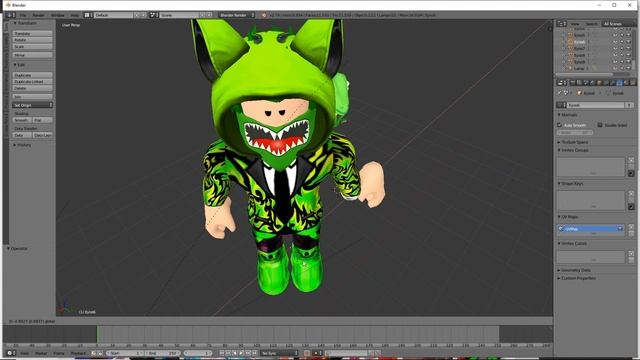
Task: Open the screen layout browse icon
Action: (x=87, y=15)
